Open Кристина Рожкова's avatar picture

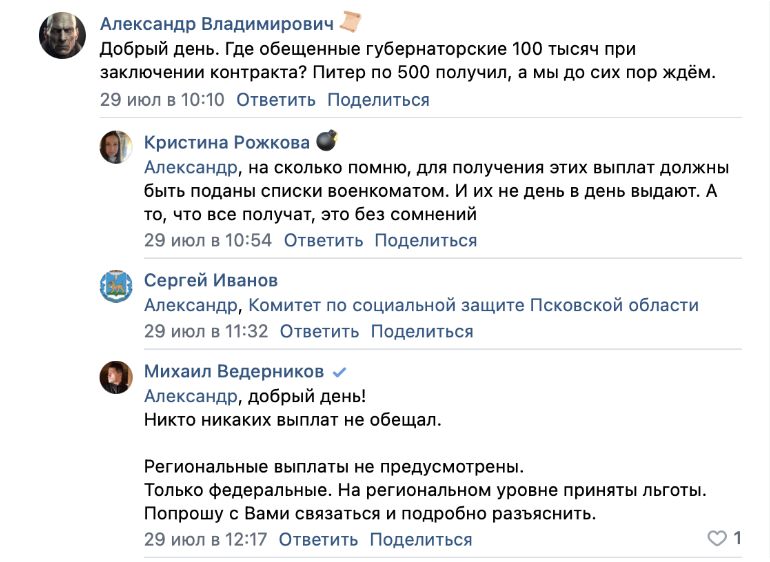pyautogui.click(x=116, y=147)
